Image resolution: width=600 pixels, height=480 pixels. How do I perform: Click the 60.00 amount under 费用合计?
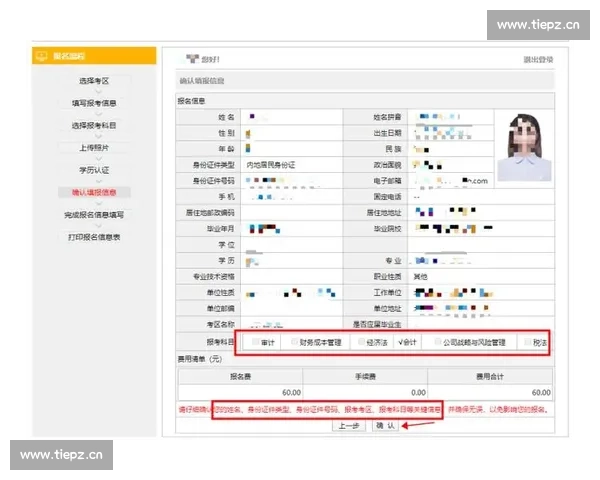point(541,392)
